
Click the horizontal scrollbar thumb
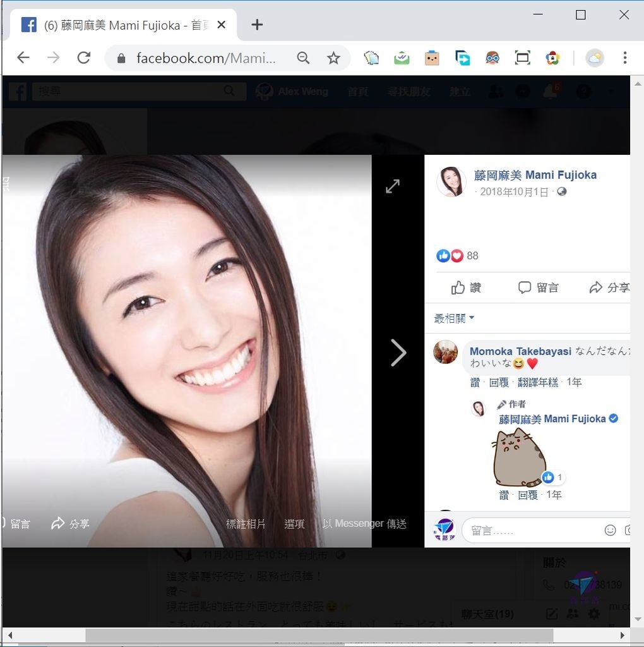[319, 634]
